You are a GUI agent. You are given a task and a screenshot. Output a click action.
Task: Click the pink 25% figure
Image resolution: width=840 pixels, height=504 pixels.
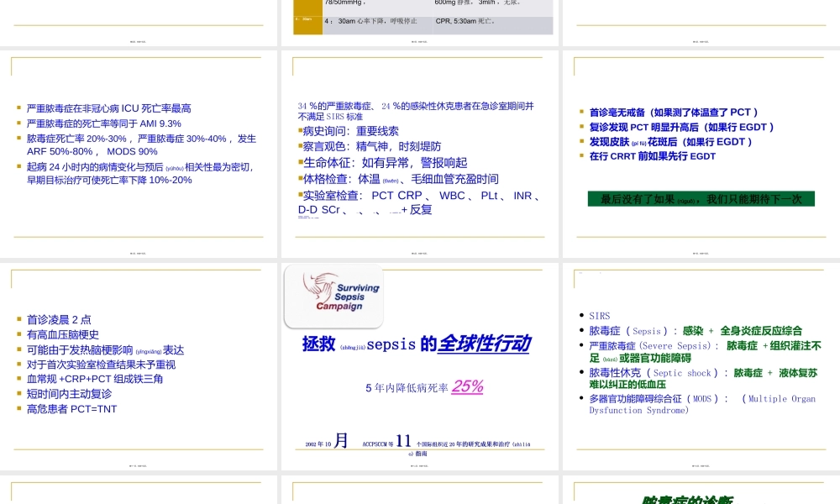pyautogui.click(x=467, y=386)
